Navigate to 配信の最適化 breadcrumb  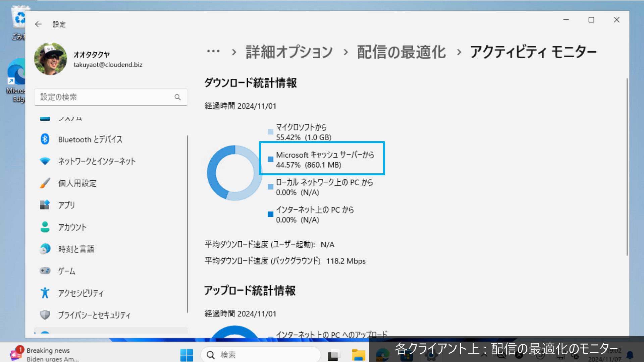[x=401, y=52]
